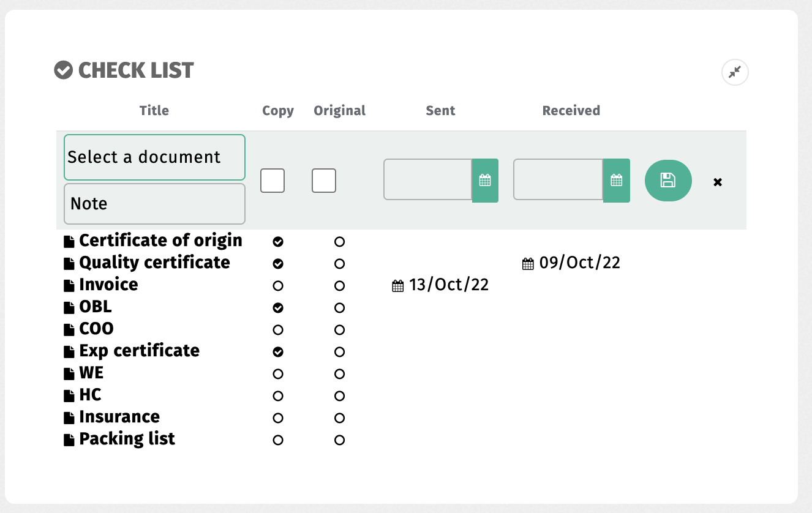Click the Sent date input field
Image resolution: width=812 pixels, height=513 pixels.
pos(427,179)
